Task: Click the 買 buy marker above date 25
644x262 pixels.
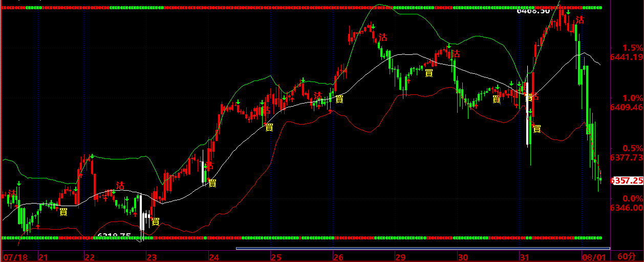Action: click(269, 127)
